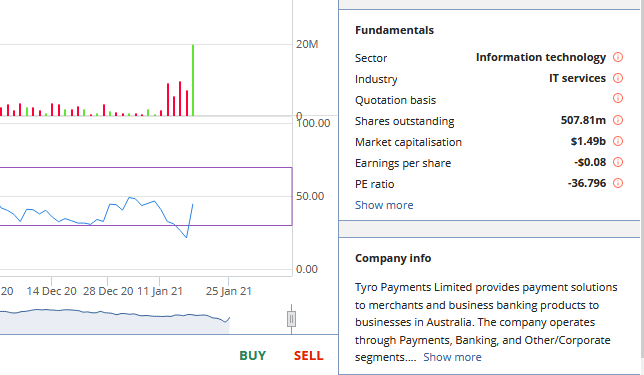Open the Market capitalisation info icon

coord(618,141)
